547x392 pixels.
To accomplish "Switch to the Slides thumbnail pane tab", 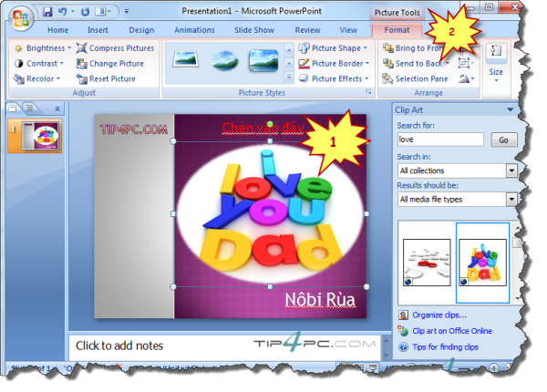I will pos(13,108).
